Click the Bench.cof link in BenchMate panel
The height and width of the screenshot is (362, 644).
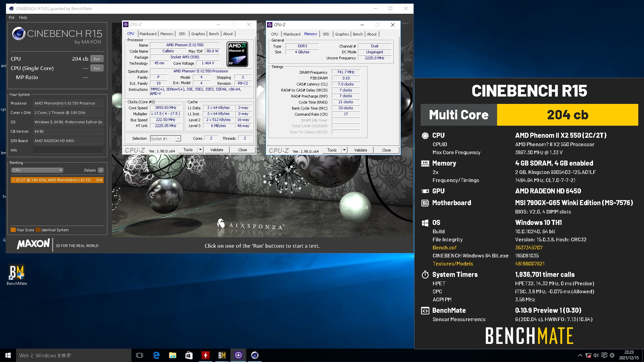pyautogui.click(x=444, y=248)
